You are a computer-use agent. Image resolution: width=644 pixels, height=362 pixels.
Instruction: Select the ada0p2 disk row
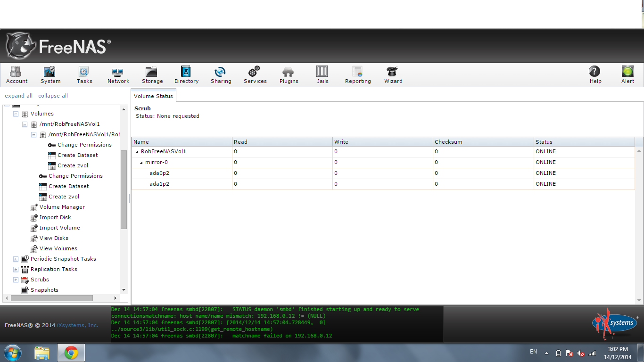[383, 173]
